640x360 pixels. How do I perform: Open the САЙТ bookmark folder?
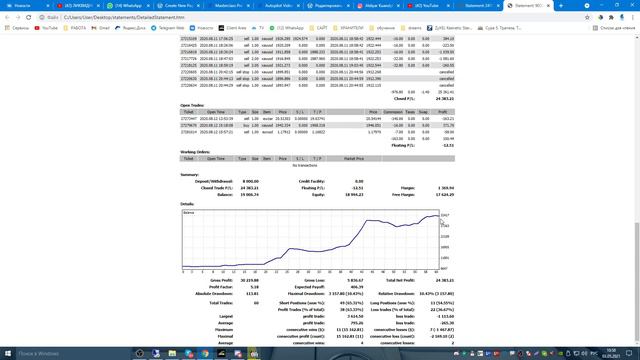pyautogui.click(x=318, y=28)
